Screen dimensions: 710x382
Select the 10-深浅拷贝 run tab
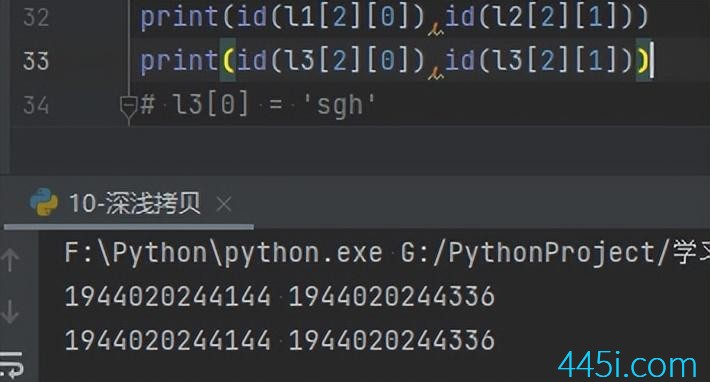pyautogui.click(x=134, y=203)
